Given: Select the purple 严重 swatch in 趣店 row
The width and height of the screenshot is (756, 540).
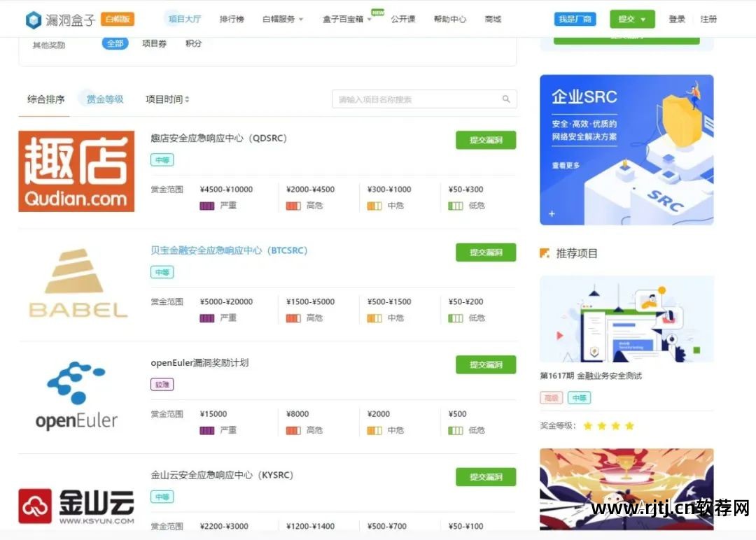Looking at the screenshot, I should pyautogui.click(x=206, y=206).
